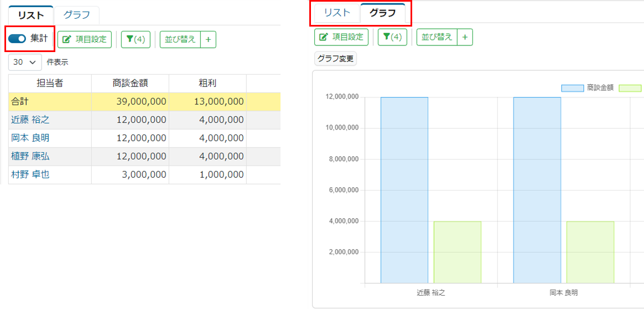This screenshot has width=644, height=309.
Task: Open 近藤 裕之 link in the table
Action: pyautogui.click(x=30, y=120)
